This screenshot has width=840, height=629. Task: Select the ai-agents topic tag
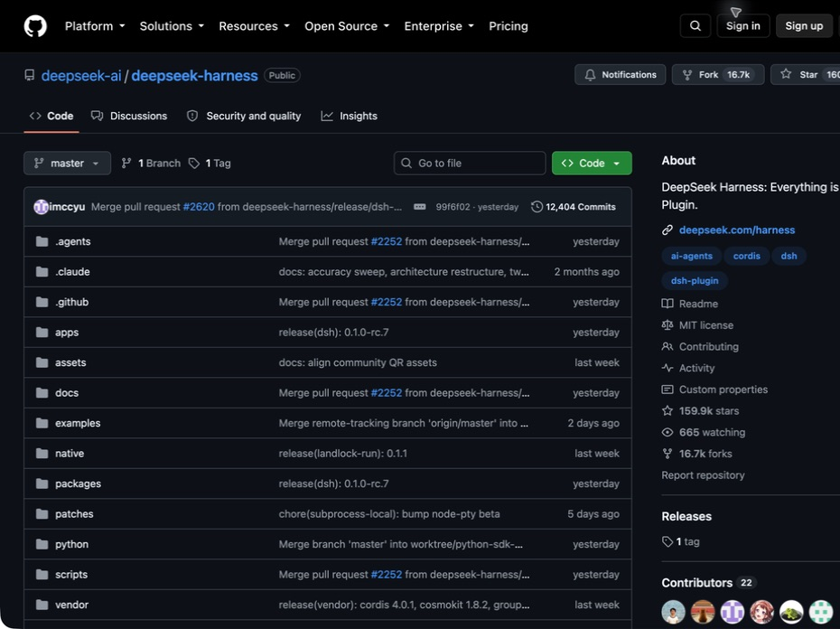click(x=692, y=257)
